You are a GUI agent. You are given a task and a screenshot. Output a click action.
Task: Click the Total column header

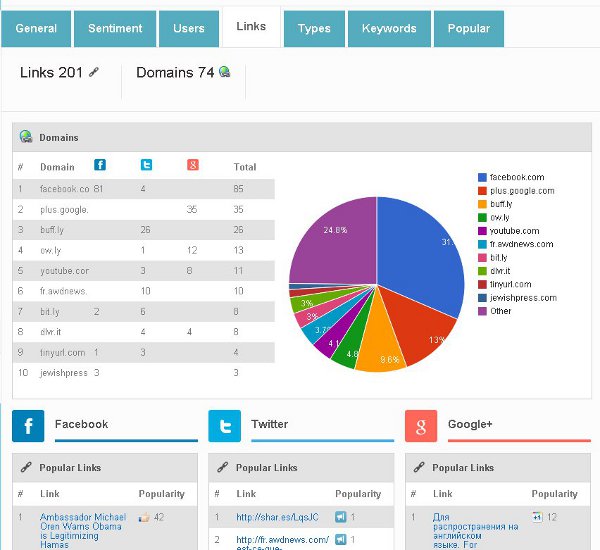245,167
